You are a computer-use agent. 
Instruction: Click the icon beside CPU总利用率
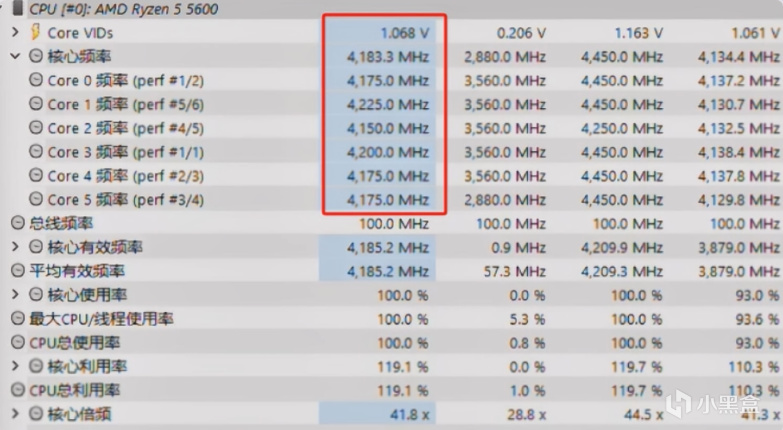click(18, 390)
